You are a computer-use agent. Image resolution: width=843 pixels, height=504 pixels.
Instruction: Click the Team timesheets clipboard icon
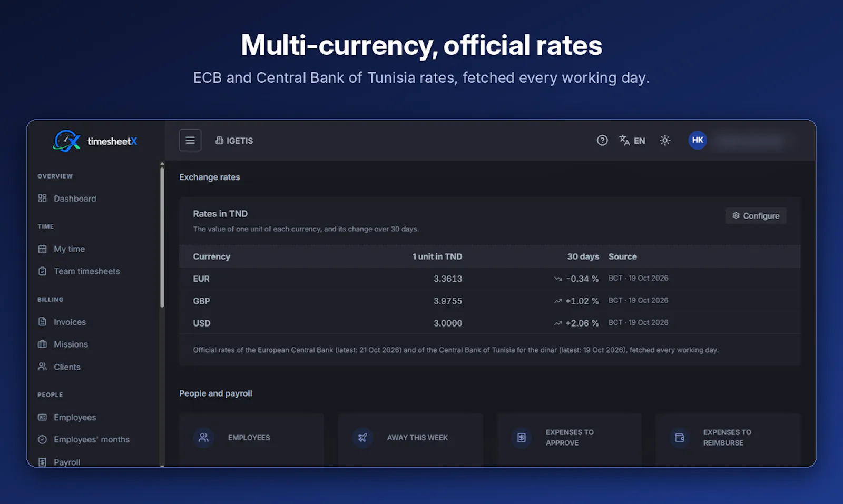[42, 271]
